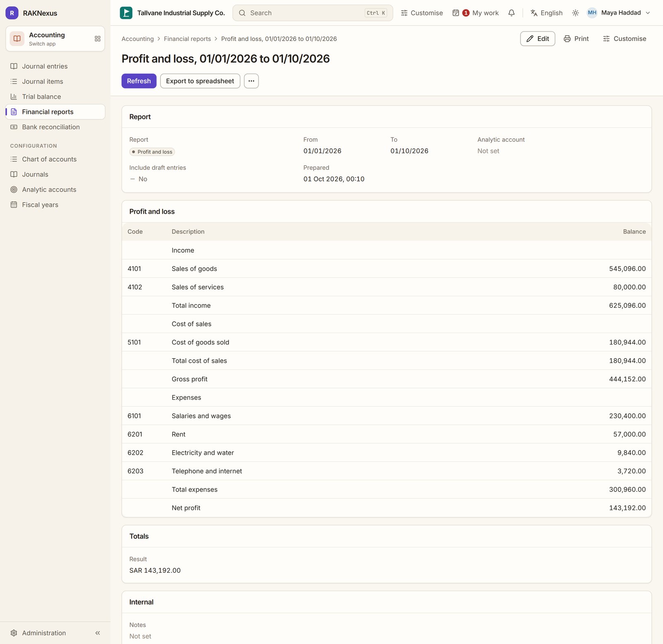The height and width of the screenshot is (644, 663).
Task: Open the app switcher grid icon
Action: tap(97, 39)
